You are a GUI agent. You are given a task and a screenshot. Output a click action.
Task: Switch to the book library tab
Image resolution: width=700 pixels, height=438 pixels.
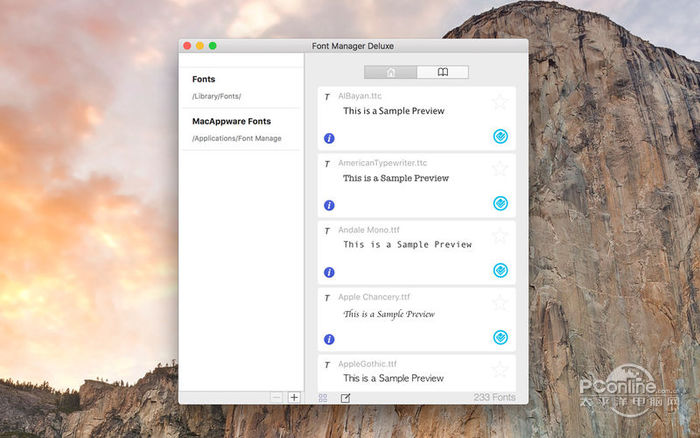coord(442,72)
